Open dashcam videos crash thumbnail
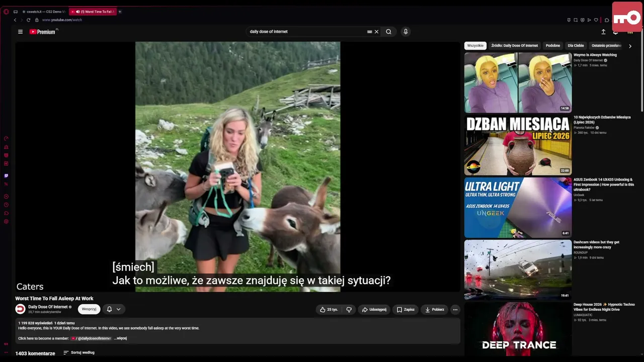The image size is (644, 362). tap(518, 270)
